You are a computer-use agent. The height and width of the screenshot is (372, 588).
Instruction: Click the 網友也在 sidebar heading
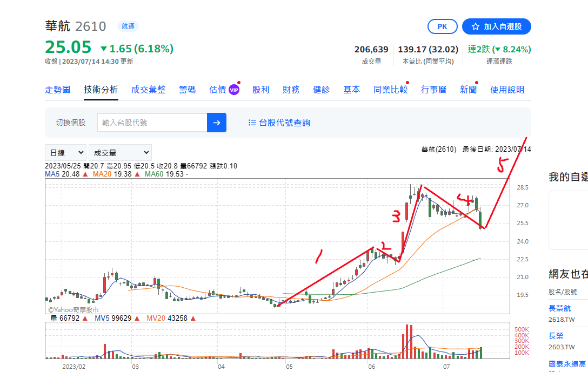click(x=568, y=274)
